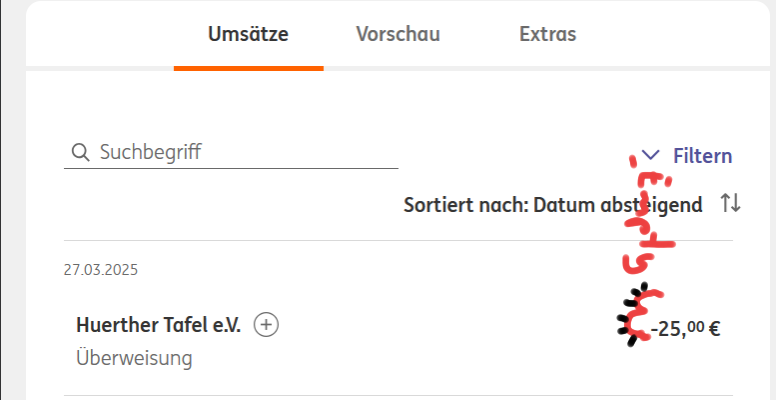Open the 'Sortiert nach: Datum absteigend' sorting
Viewport: 776px width, 400px height.
point(553,205)
